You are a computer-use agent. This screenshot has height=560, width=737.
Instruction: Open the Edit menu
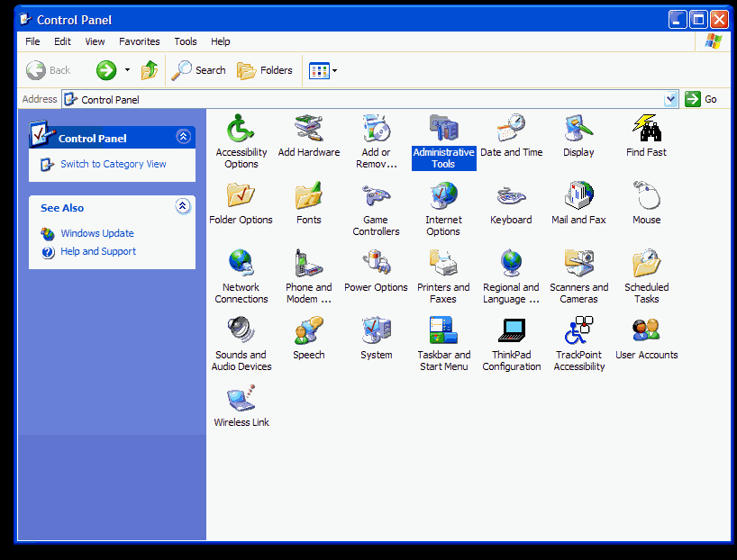click(x=62, y=41)
